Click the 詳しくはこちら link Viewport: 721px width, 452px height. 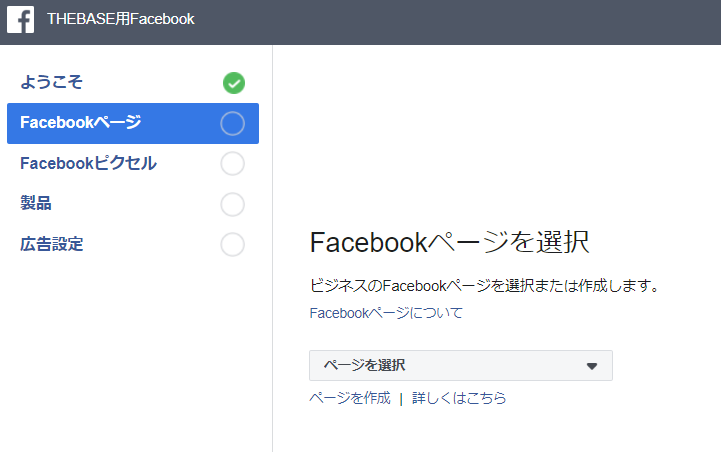(x=459, y=398)
